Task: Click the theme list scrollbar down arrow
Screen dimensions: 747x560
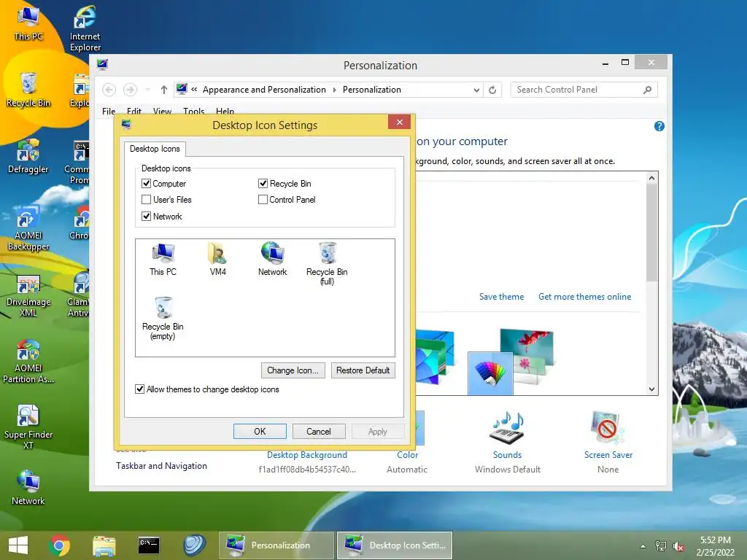Action: (651, 389)
